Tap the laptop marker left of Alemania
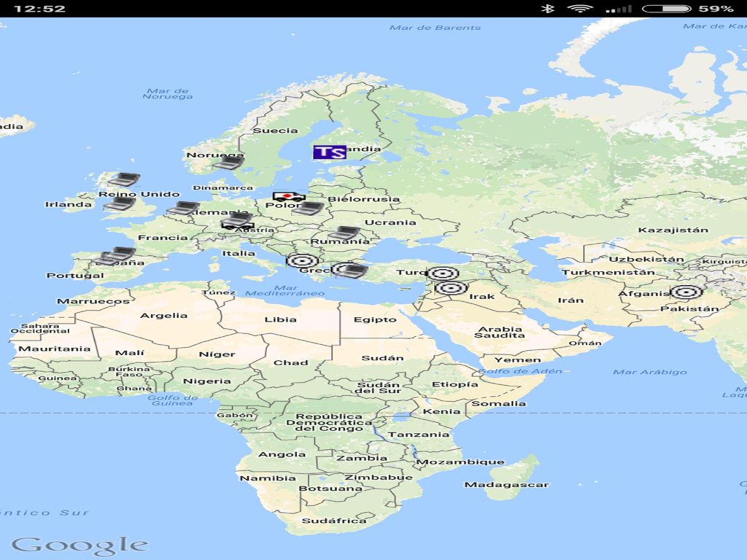Viewport: 747px width, 560px height. [x=183, y=208]
